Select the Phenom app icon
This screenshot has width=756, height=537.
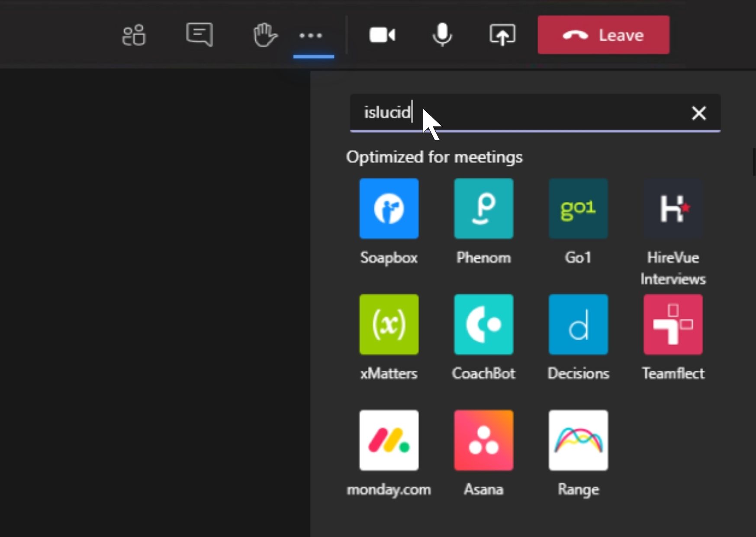(x=484, y=208)
